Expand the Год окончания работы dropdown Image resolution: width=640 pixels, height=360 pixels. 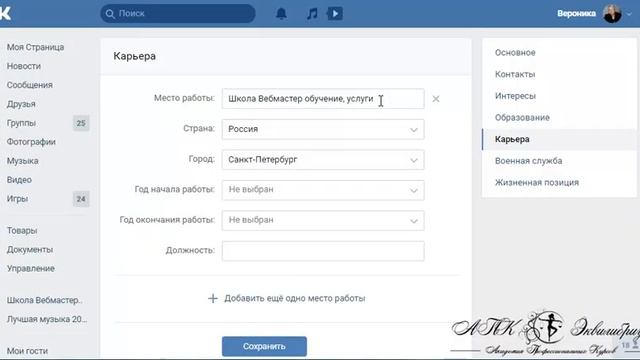323,220
